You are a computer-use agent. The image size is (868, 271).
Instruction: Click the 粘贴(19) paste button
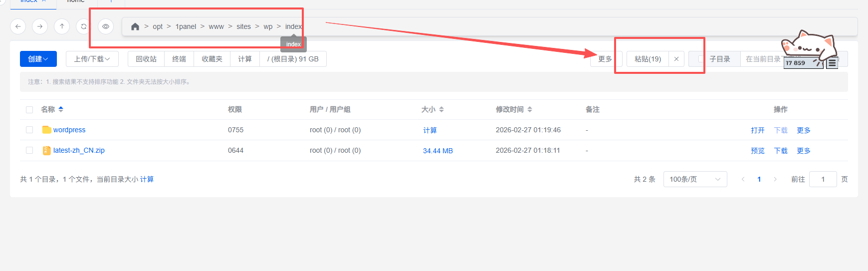[648, 59]
